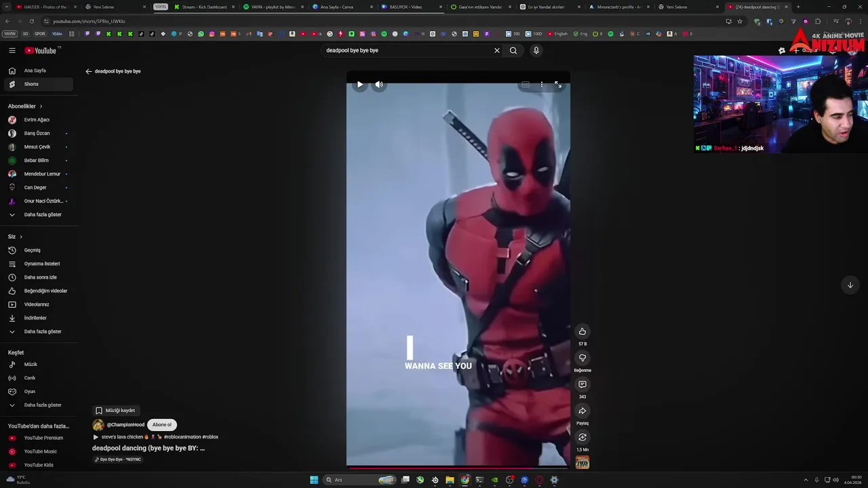Open Beğendiğim videolar liked videos
Screen dimensions: 868x488
[38, 291]
